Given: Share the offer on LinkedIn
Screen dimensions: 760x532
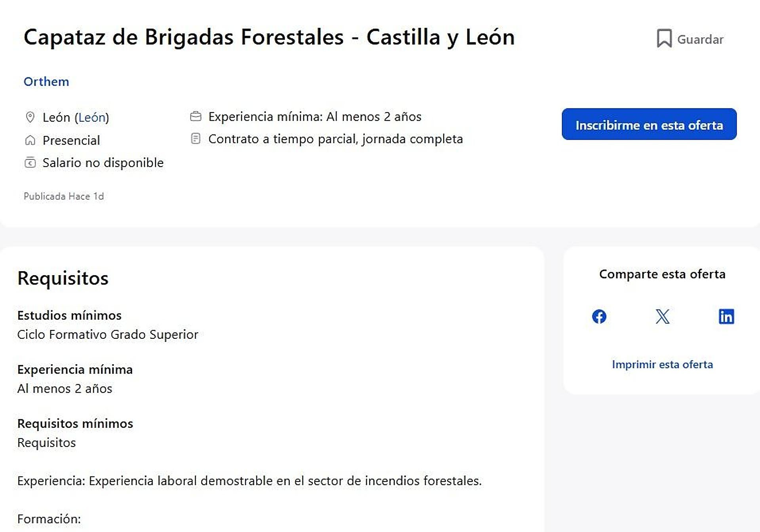Looking at the screenshot, I should click(x=726, y=317).
